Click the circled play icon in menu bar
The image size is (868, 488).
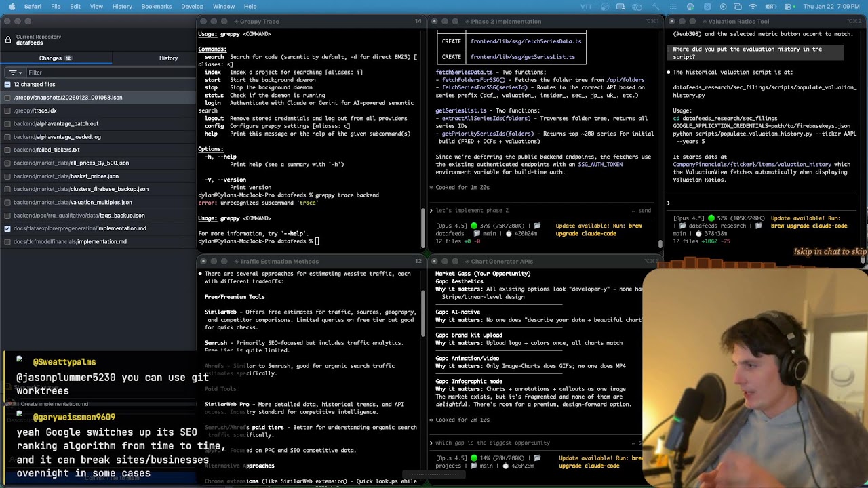(723, 7)
